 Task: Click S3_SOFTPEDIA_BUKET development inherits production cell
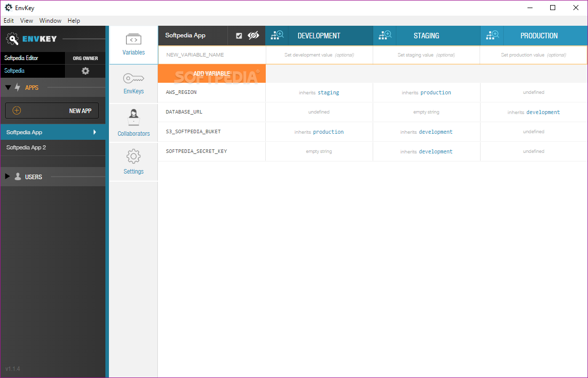click(319, 132)
